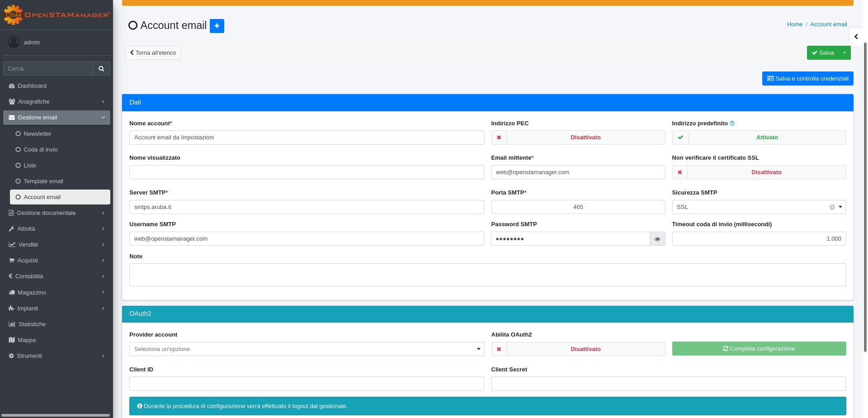Click Torna all'elenco button
The image size is (868, 418).
click(153, 53)
